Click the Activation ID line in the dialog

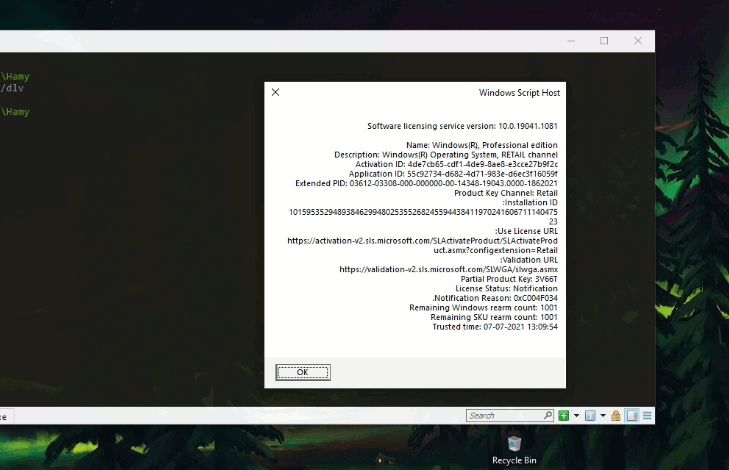coord(457,164)
